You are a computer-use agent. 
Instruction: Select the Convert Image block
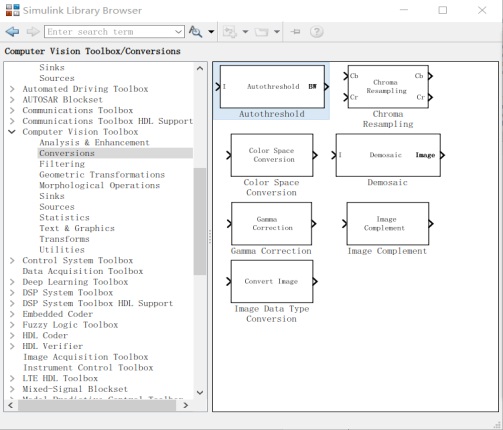272,282
